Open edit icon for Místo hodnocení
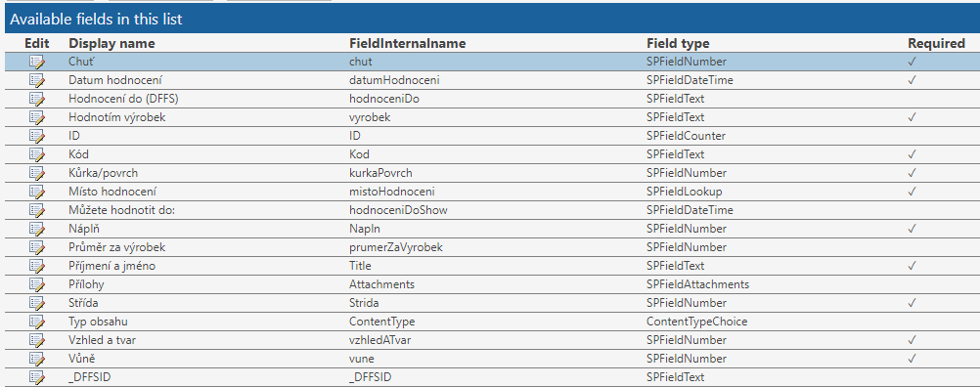Viewport: 980px width, 387px height. coord(37,192)
